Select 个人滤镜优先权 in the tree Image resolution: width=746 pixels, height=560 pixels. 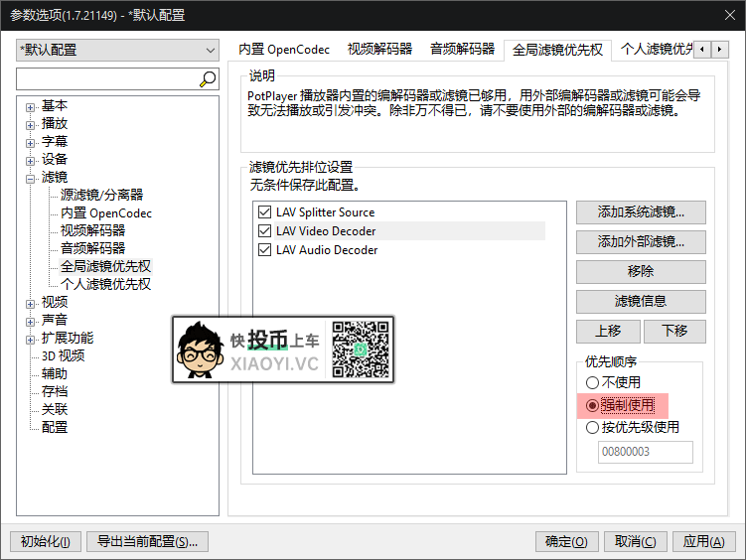click(105, 284)
